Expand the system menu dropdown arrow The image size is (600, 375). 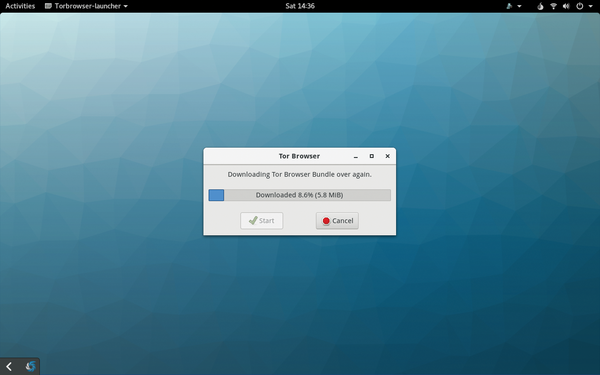(x=590, y=6)
